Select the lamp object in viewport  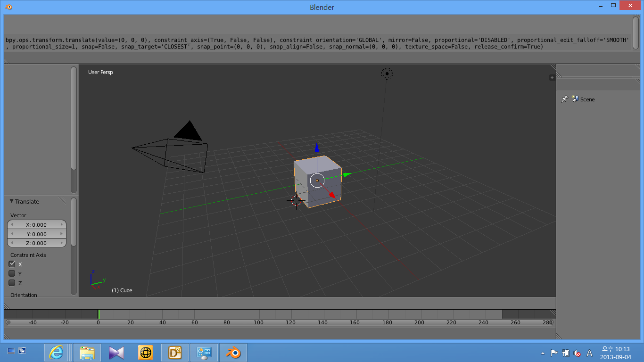click(x=387, y=74)
